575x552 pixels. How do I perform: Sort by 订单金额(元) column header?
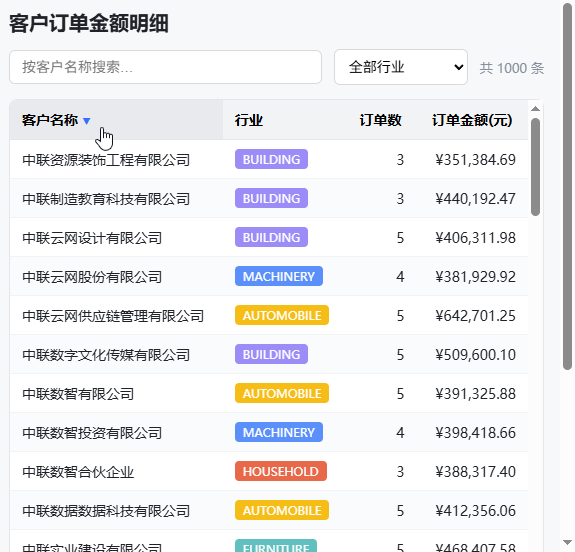tap(472, 120)
